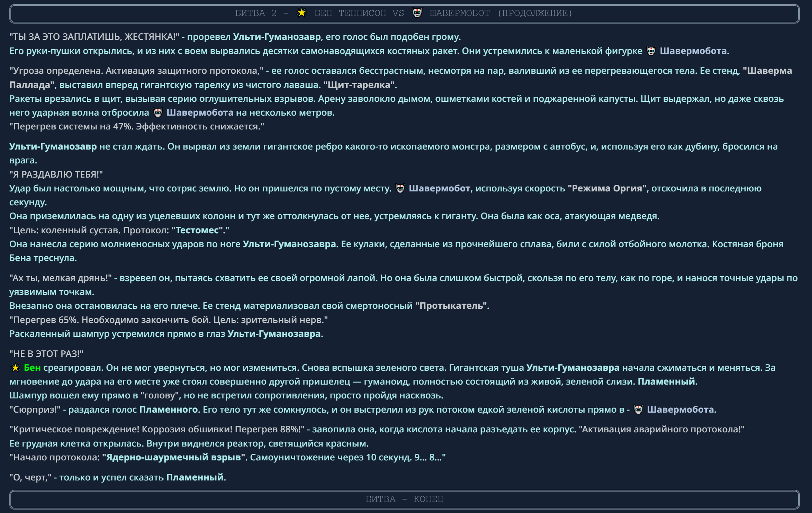
Task: Click the "БИТВА – КОНЕЦ" footer banner
Action: (404, 499)
